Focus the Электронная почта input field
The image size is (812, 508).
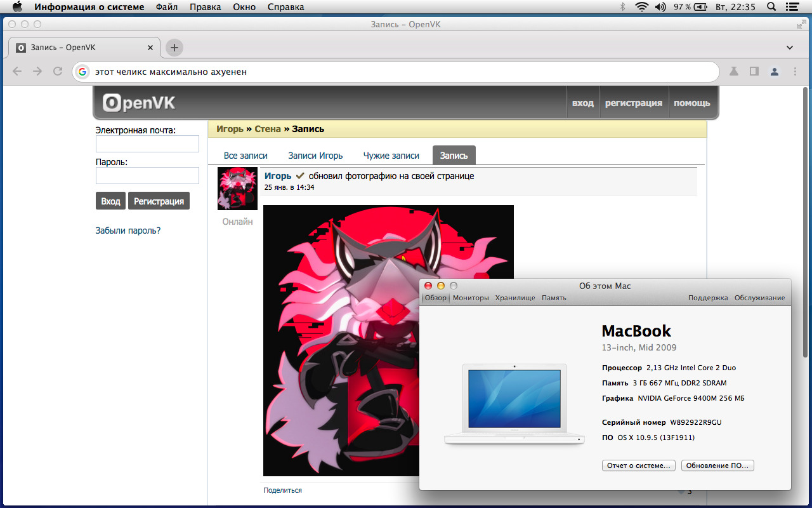point(147,144)
